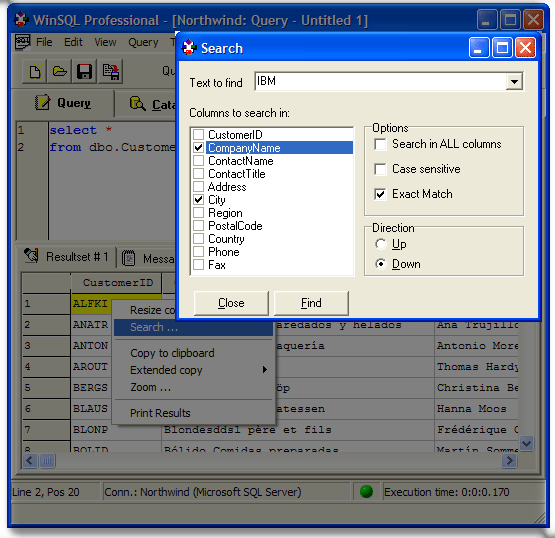Minimize the WinSQL Professional main window
This screenshot has width=555, height=538.
(487, 19)
